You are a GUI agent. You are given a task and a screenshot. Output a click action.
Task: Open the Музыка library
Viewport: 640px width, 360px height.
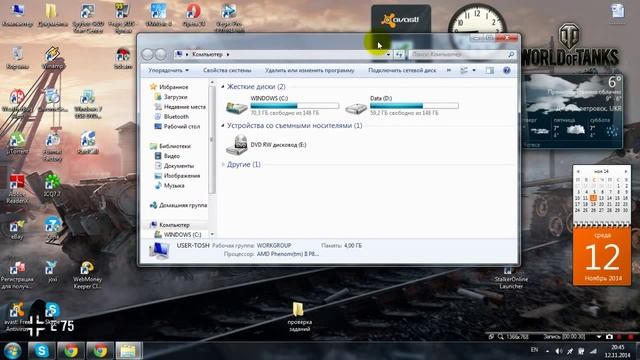point(173,185)
